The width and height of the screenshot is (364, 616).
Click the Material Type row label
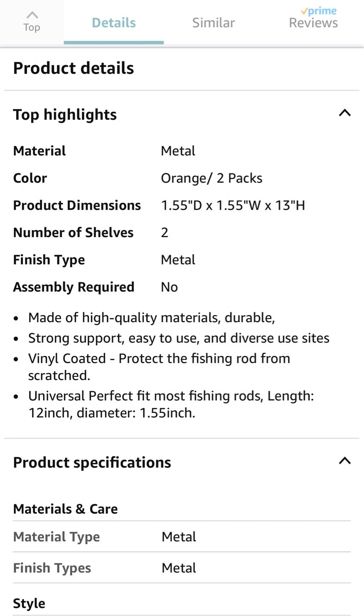click(x=56, y=537)
